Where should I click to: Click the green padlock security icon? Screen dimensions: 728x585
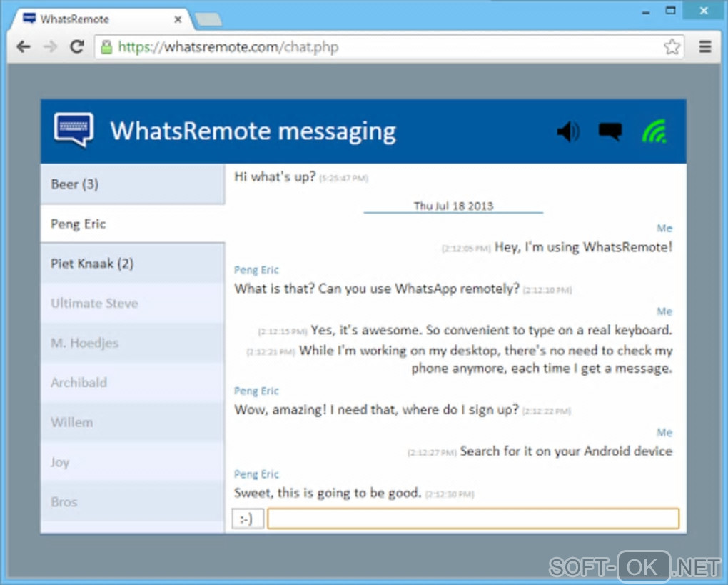pos(106,46)
